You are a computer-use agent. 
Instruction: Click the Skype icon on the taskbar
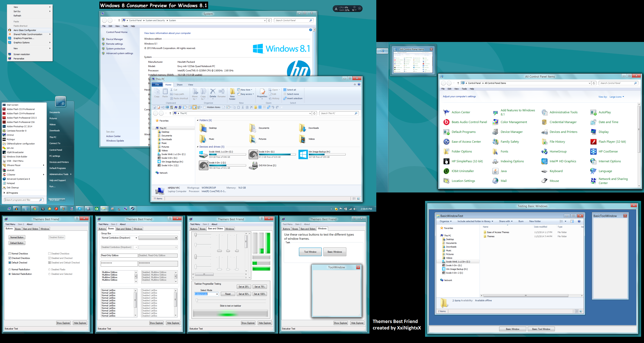click(x=80, y=209)
